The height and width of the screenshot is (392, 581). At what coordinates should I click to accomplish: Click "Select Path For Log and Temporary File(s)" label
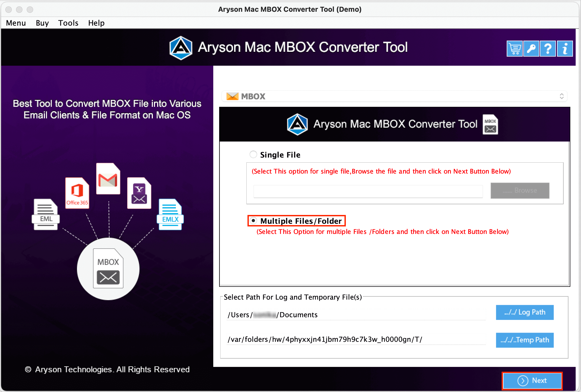pos(293,297)
